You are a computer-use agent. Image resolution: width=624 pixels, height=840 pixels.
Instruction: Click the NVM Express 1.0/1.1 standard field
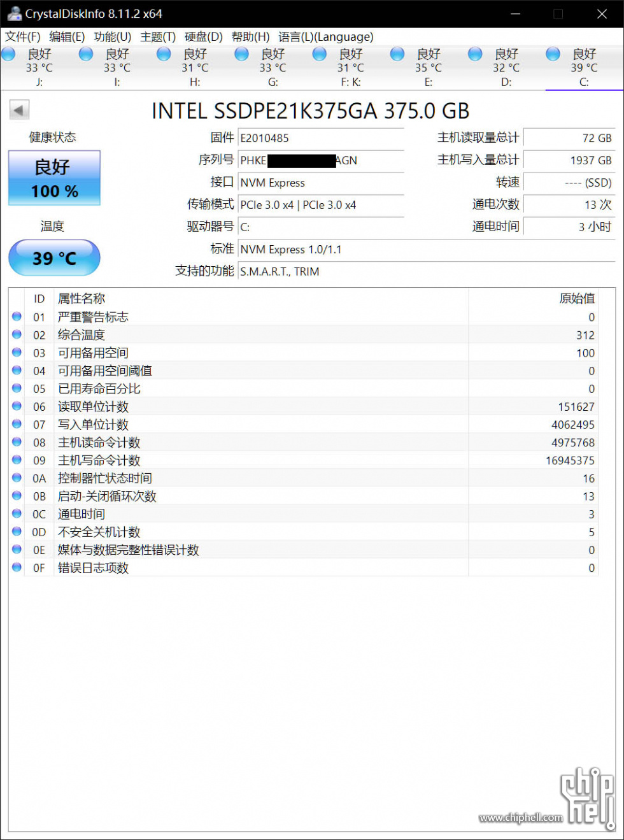[427, 249]
